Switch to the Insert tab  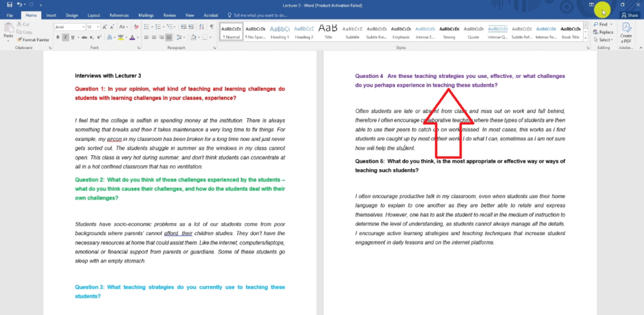tap(52, 14)
